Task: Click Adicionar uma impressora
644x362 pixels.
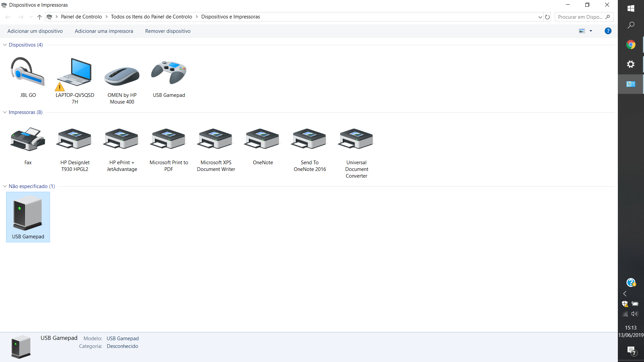Action: pos(104,31)
